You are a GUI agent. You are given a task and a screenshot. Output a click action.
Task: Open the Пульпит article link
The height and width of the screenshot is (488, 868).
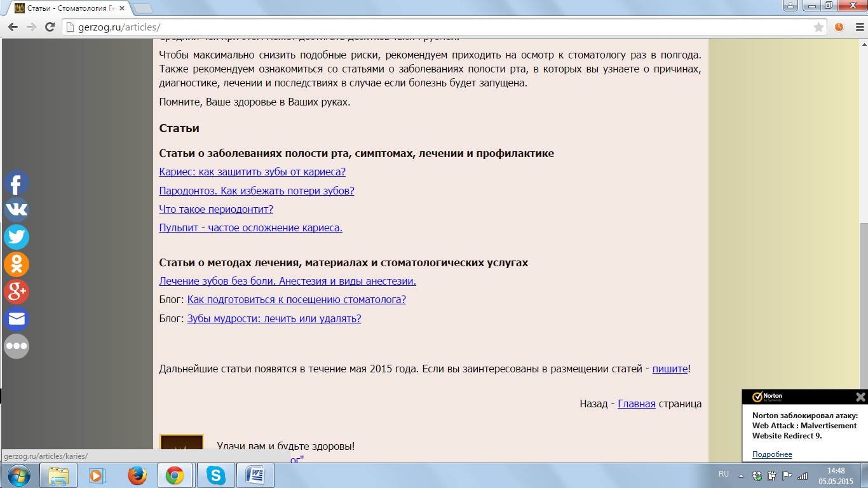(250, 227)
